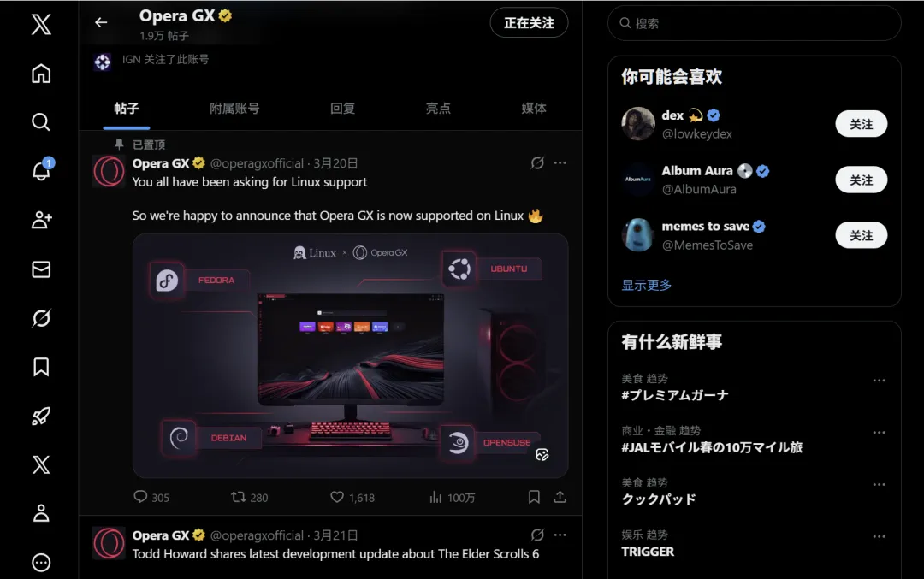Open Messages envelope icon
Image resolution: width=924 pixels, height=579 pixels.
click(41, 269)
